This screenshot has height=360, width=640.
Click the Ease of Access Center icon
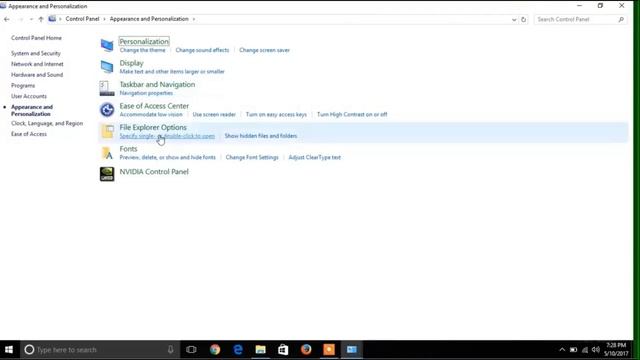click(x=107, y=110)
